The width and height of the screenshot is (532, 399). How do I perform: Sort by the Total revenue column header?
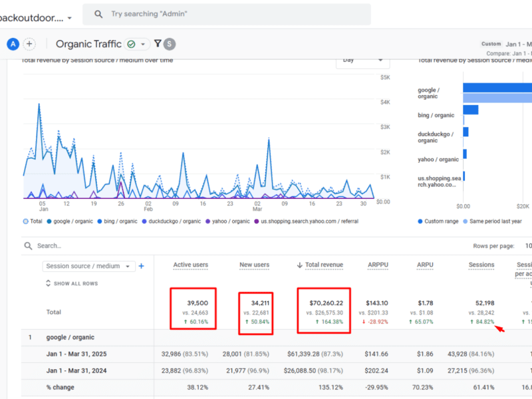coord(324,265)
